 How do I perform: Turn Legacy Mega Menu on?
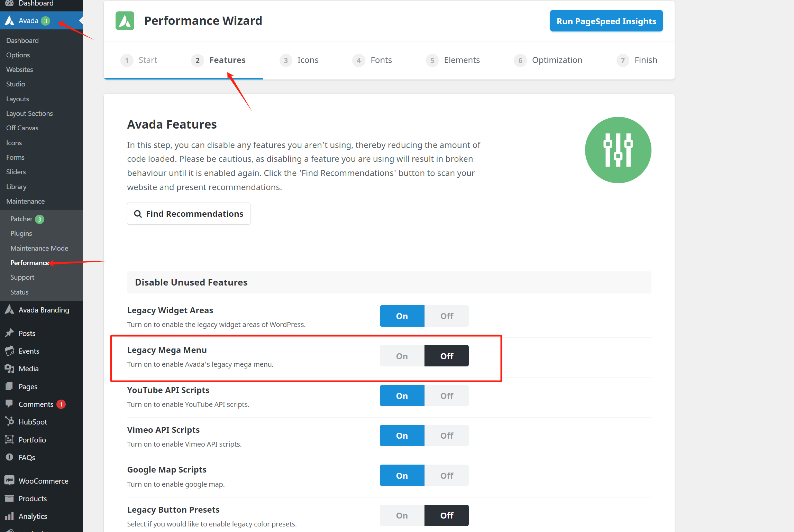coord(402,356)
